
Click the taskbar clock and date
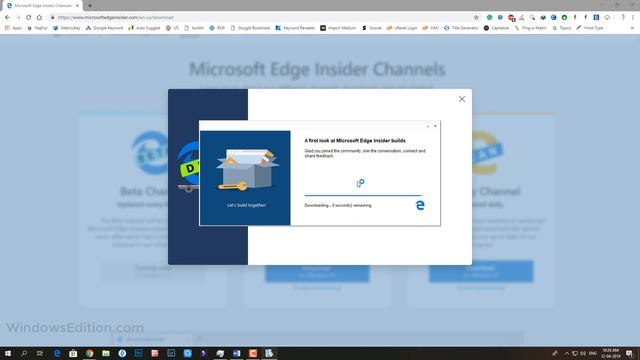point(611,353)
